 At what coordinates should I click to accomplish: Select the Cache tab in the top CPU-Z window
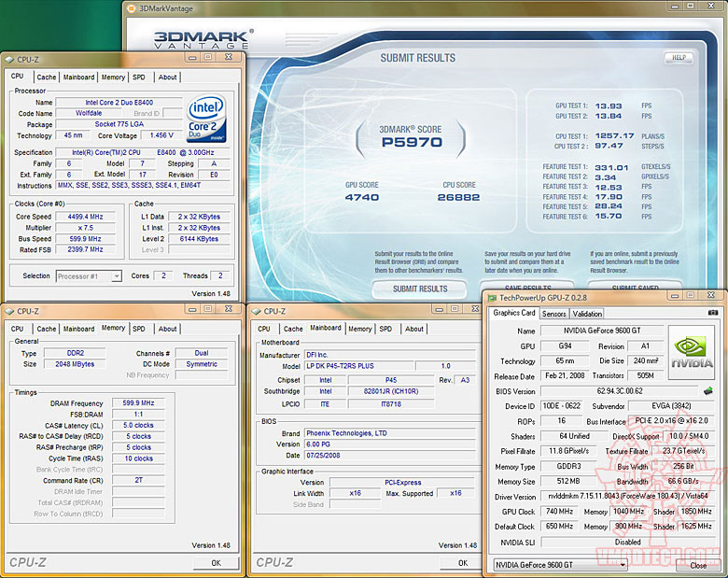[47, 78]
